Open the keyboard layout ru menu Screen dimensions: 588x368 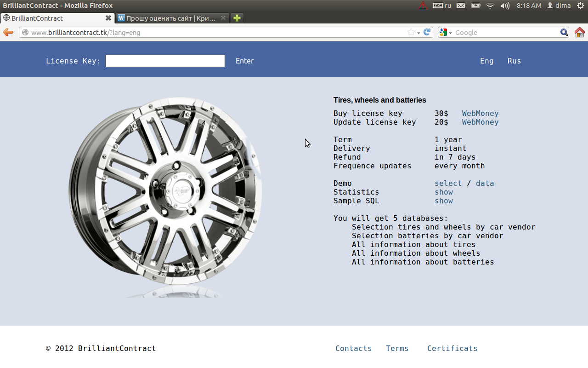(x=442, y=6)
